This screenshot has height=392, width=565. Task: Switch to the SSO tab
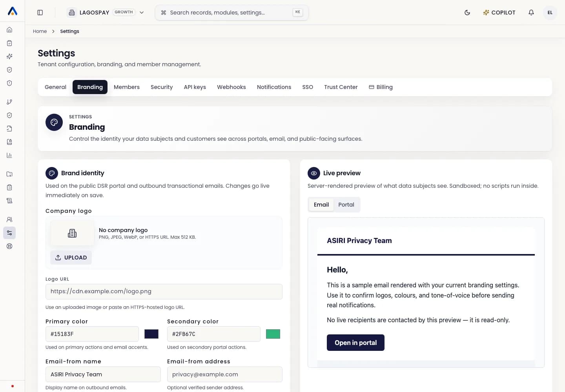(308, 87)
